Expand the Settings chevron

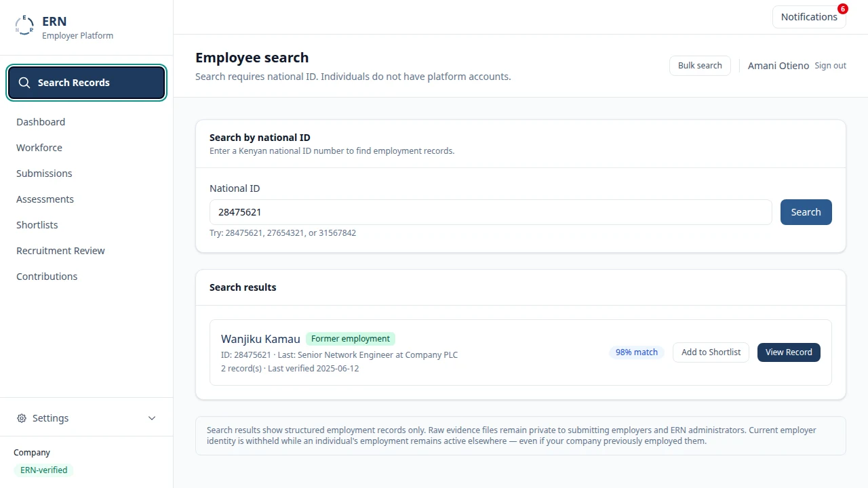152,418
